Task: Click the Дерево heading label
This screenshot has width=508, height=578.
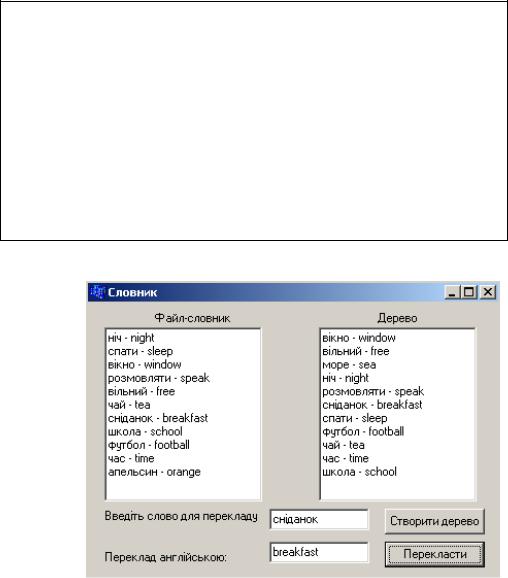Action: click(x=397, y=318)
